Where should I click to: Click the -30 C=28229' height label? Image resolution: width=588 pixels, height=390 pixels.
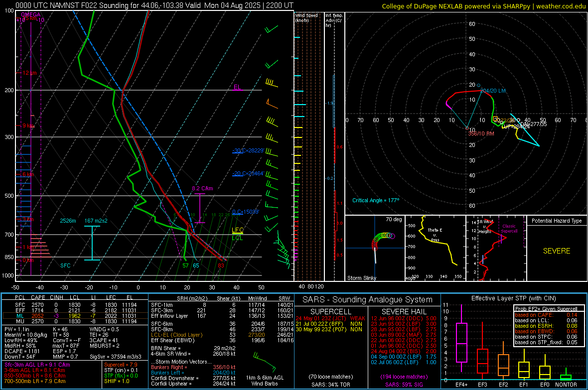coord(248,150)
